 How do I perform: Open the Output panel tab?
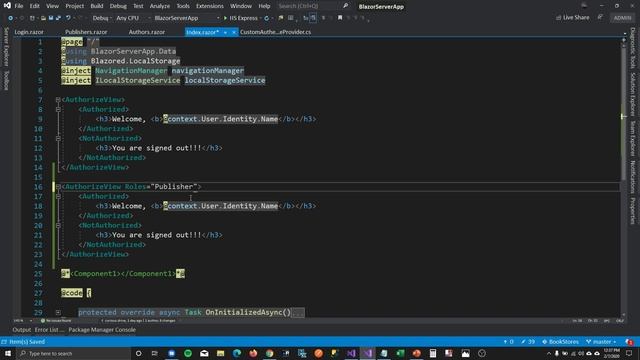coord(22,329)
